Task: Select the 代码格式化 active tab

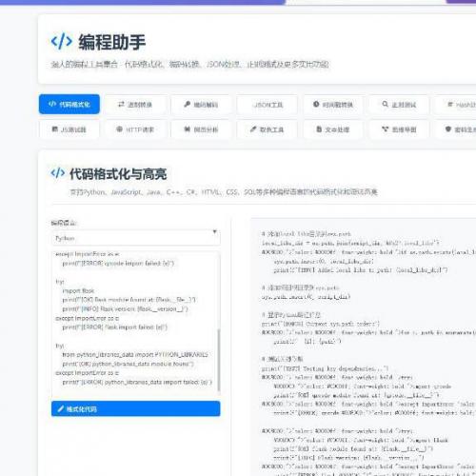Action: (x=69, y=104)
